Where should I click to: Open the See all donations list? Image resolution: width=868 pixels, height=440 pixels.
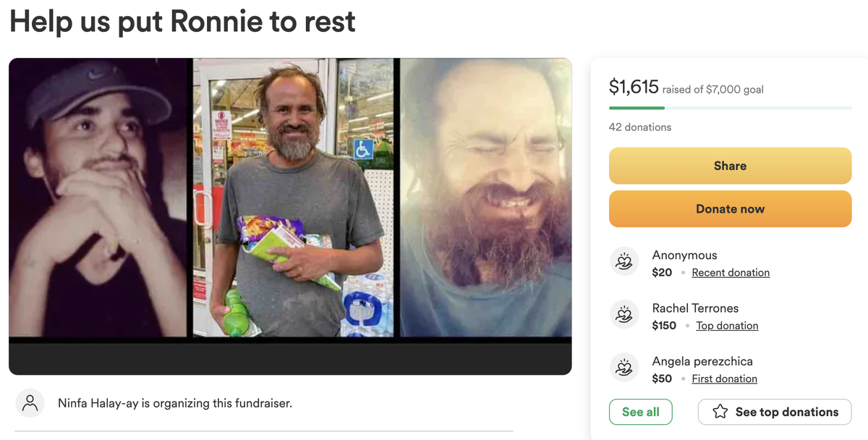(640, 412)
